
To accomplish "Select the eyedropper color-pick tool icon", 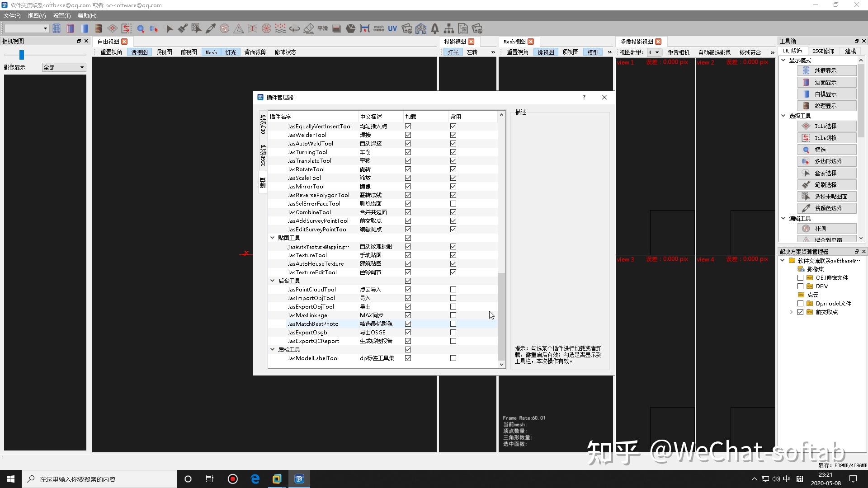I will (x=210, y=28).
